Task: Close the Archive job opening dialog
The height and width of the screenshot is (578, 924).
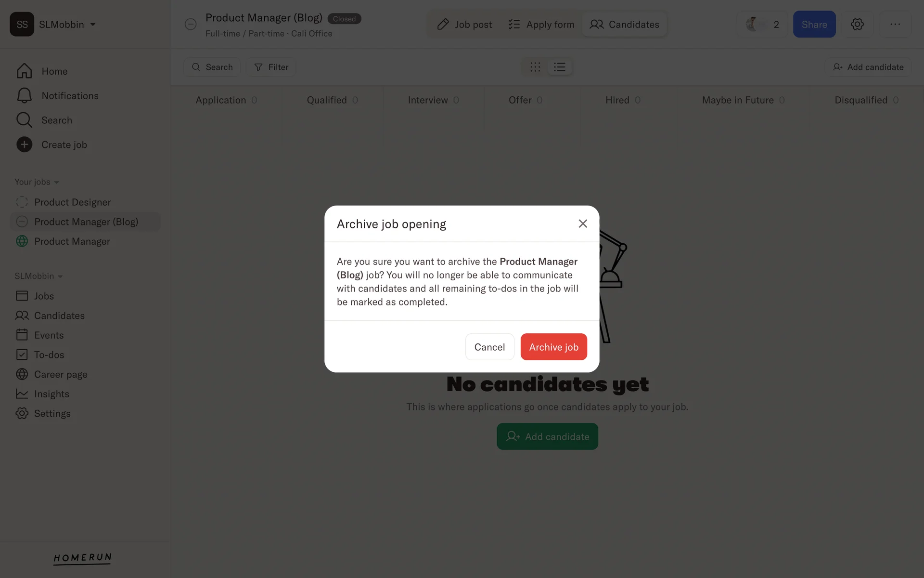Action: tap(583, 223)
